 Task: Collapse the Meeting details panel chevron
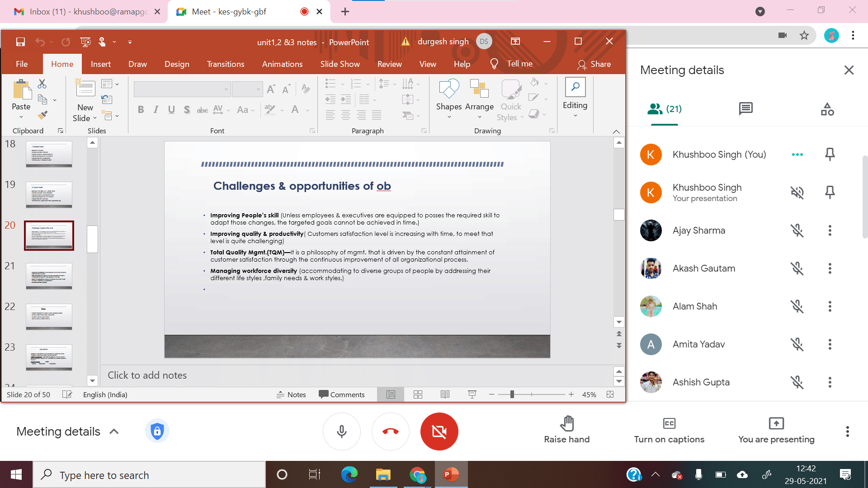pyautogui.click(x=114, y=432)
